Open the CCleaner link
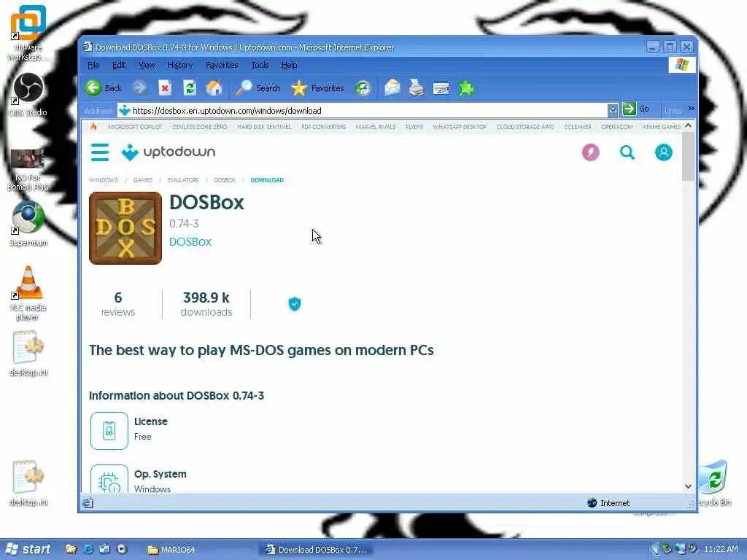This screenshot has width=747, height=560. coord(578,127)
